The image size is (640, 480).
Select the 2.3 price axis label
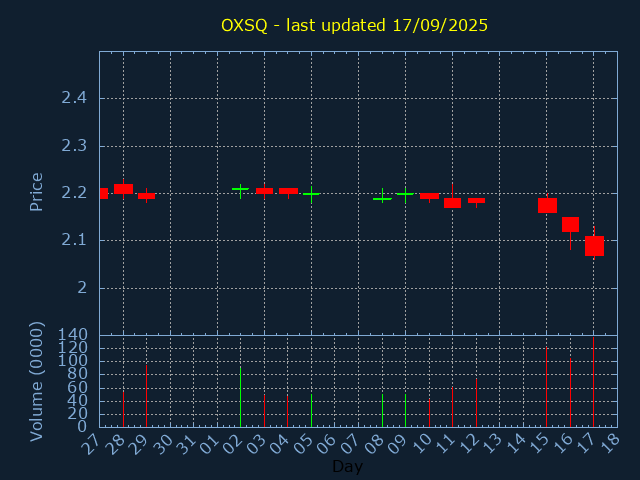pos(74,146)
